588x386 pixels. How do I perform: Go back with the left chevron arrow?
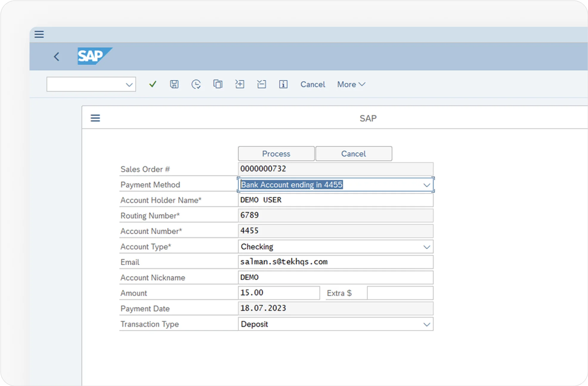pos(56,56)
